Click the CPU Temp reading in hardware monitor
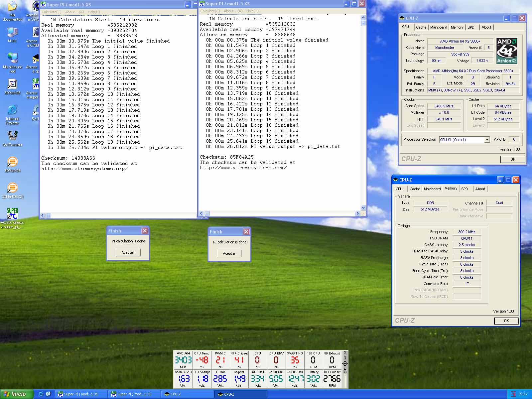The height and width of the screenshot is (399, 532). [x=202, y=360]
